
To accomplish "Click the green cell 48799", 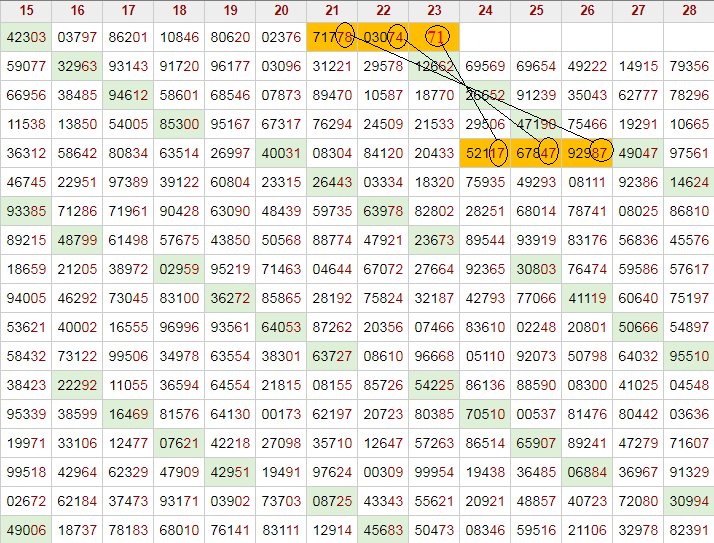I will point(77,240).
